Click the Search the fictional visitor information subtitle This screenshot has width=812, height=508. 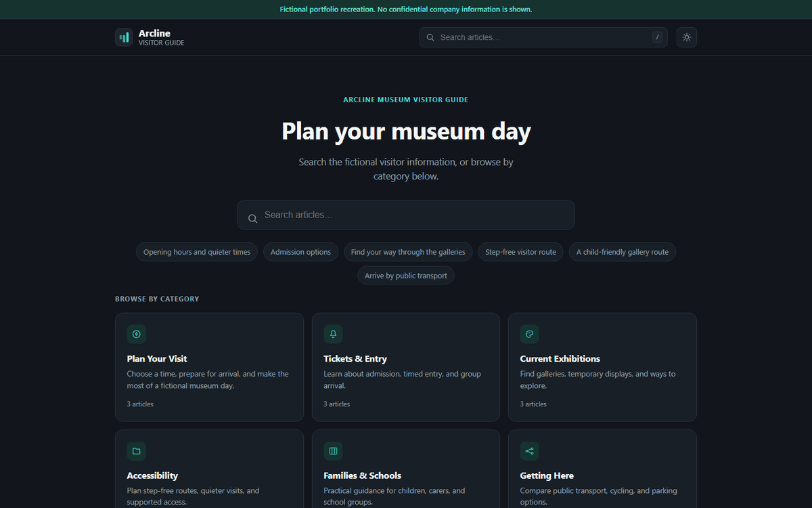(x=406, y=169)
